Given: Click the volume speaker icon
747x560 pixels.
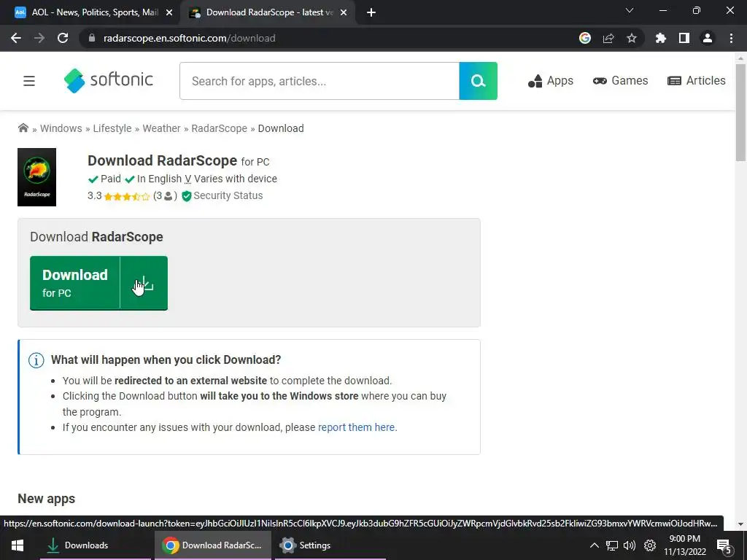Looking at the screenshot, I should tap(630, 545).
